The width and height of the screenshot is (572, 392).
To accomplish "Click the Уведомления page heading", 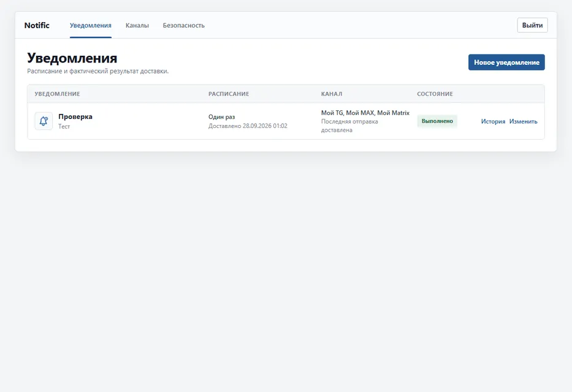I will point(72,58).
